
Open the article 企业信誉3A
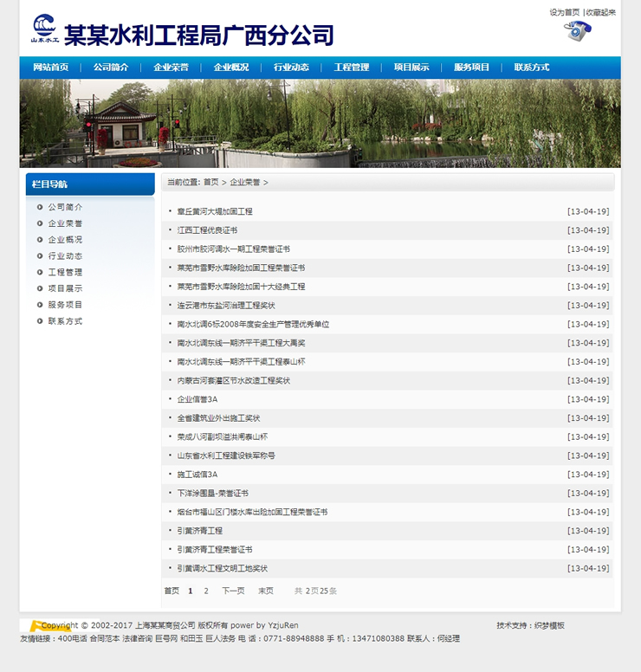pos(197,399)
